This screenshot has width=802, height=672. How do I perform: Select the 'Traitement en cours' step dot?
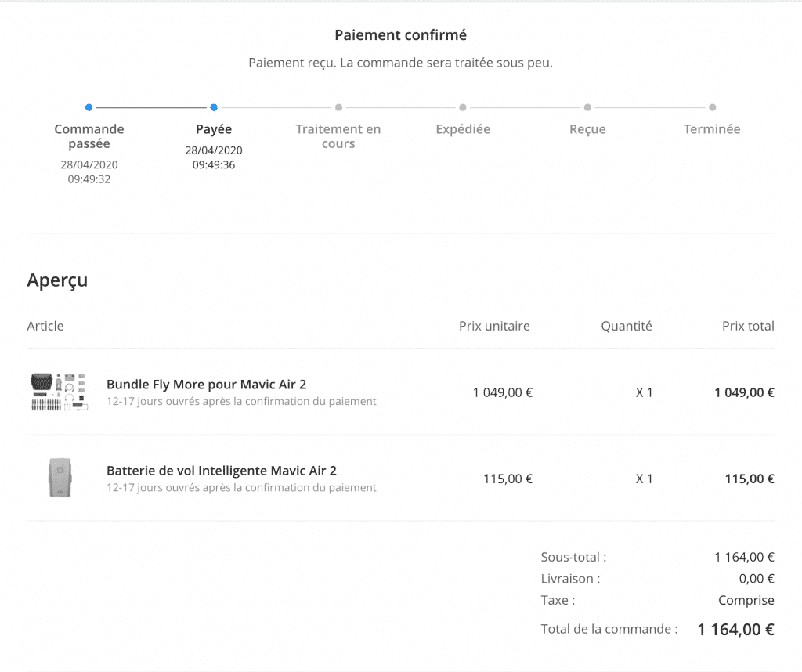tap(338, 107)
